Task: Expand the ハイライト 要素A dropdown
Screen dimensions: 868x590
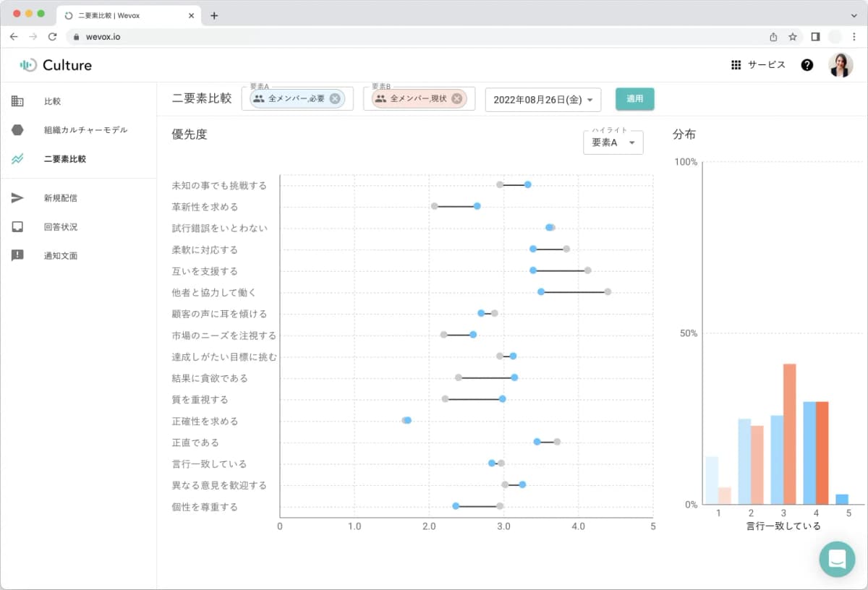Action: (x=613, y=142)
